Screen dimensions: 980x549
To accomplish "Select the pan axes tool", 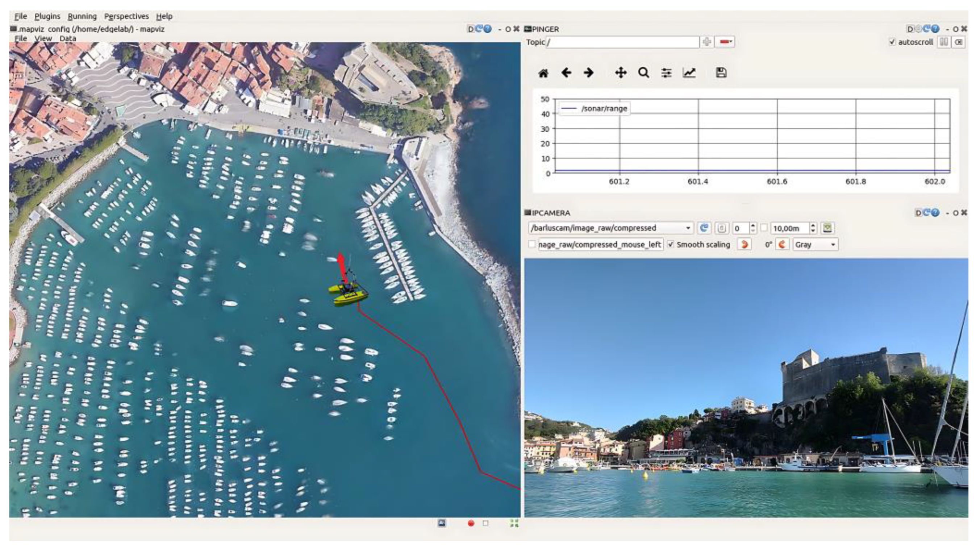I will 621,73.
